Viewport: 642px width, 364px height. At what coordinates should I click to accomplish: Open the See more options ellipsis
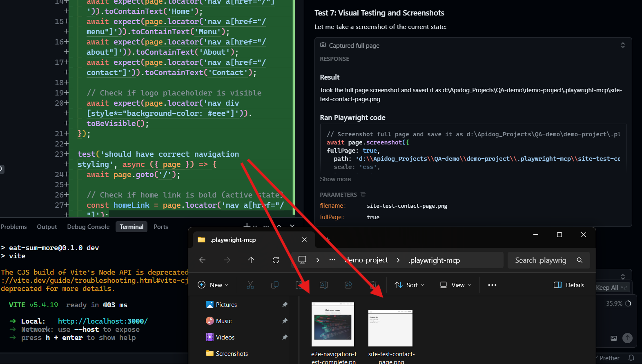click(x=492, y=285)
